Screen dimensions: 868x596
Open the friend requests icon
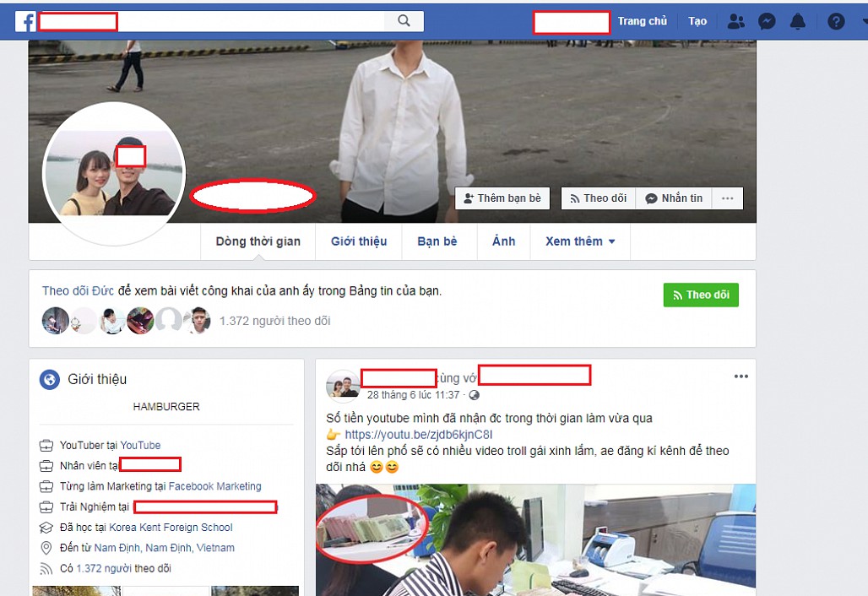click(x=736, y=21)
